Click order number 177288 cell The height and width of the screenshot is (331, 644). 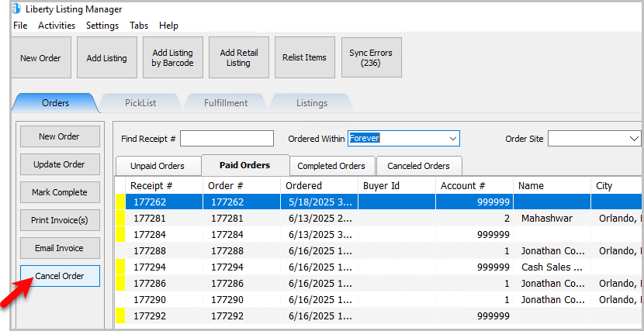(242, 250)
